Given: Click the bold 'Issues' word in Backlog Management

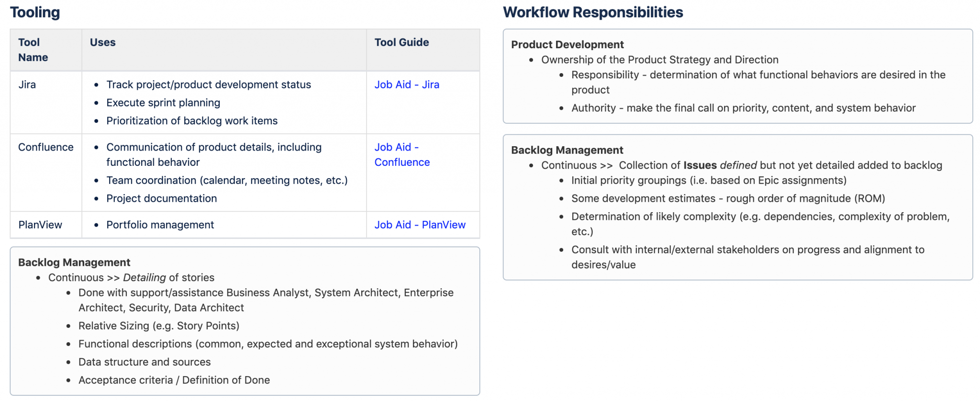Looking at the screenshot, I should tap(700, 165).
